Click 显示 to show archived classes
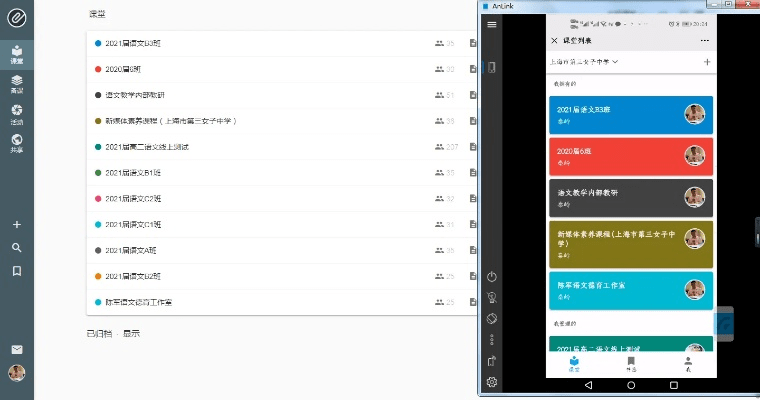 (x=131, y=333)
